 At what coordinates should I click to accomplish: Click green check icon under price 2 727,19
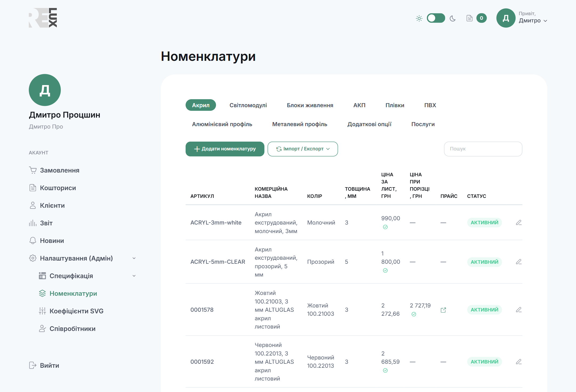[x=414, y=314]
